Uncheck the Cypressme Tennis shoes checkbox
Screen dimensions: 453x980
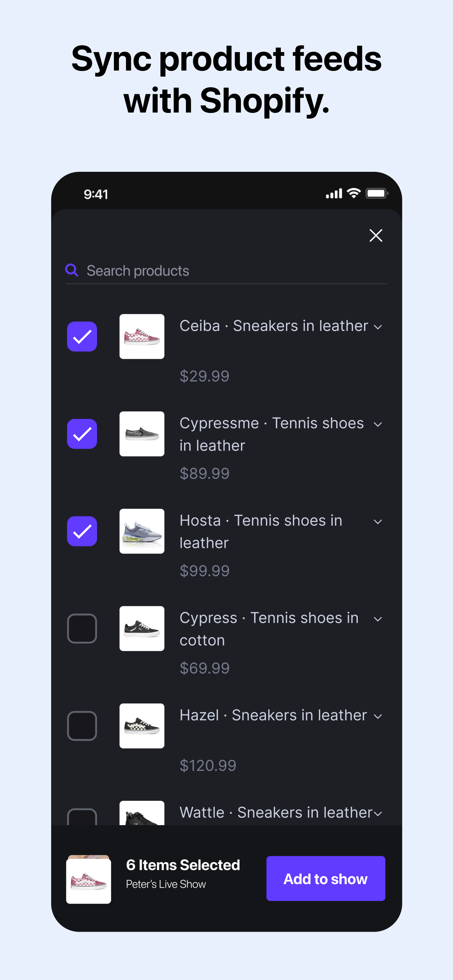click(x=82, y=434)
